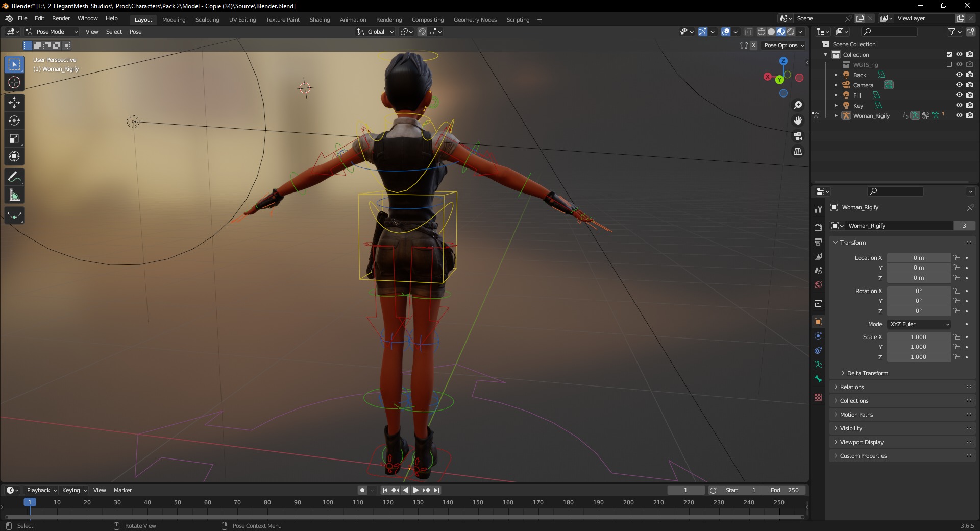Open the Tool properties tab
Image resolution: width=980 pixels, height=531 pixels.
click(818, 209)
